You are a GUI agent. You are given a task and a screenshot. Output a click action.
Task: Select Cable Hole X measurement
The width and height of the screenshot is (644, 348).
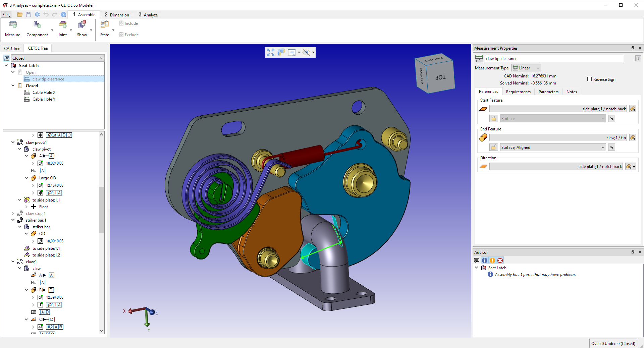tap(44, 93)
